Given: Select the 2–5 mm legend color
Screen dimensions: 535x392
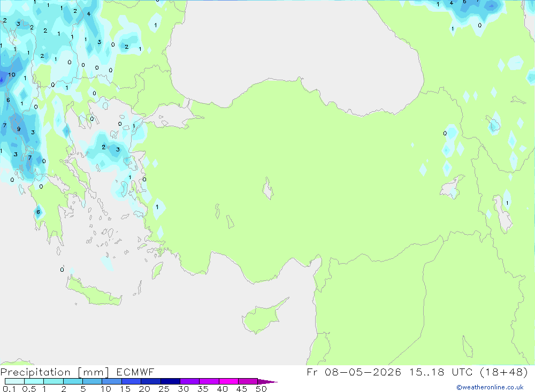Looking at the screenshot, I should [x=73, y=381].
